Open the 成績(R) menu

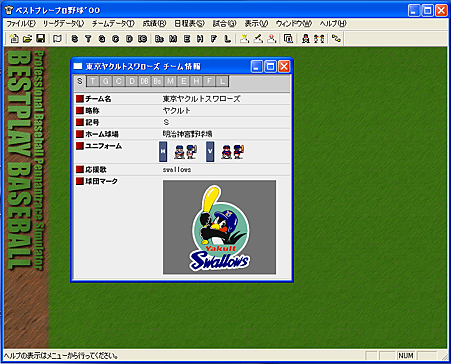[154, 24]
